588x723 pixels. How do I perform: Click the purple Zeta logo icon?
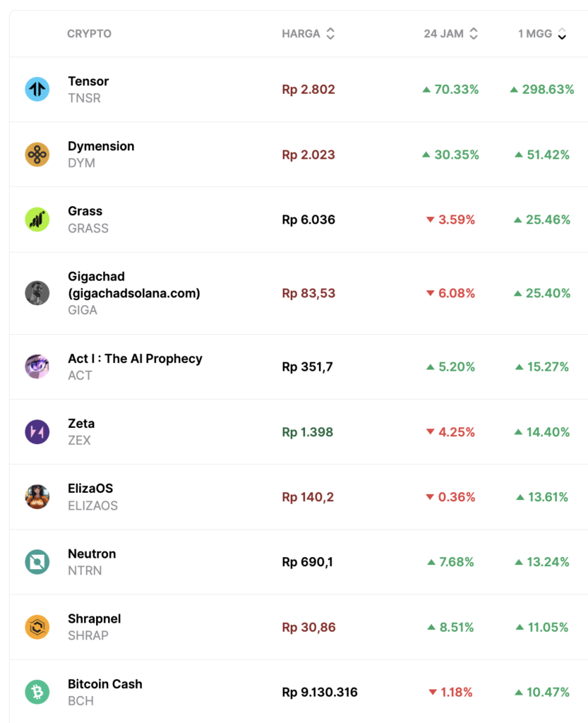[x=37, y=432]
